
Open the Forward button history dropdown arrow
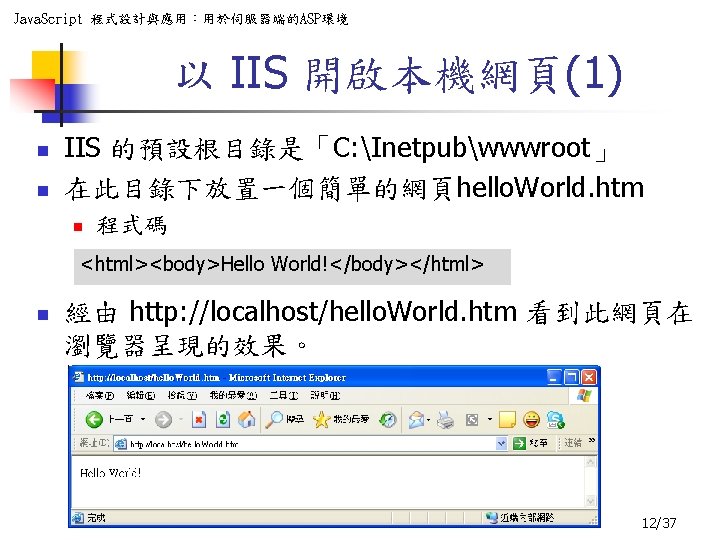coord(181,419)
